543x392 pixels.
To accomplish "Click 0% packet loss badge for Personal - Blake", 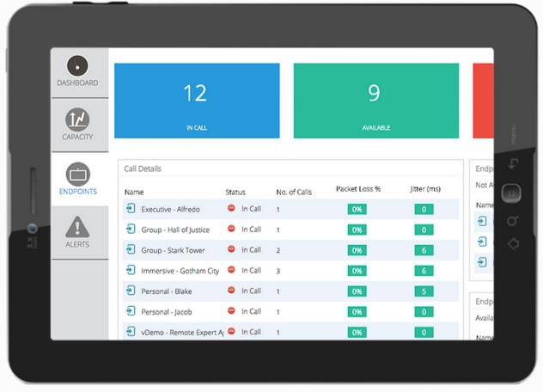I will pyautogui.click(x=357, y=291).
